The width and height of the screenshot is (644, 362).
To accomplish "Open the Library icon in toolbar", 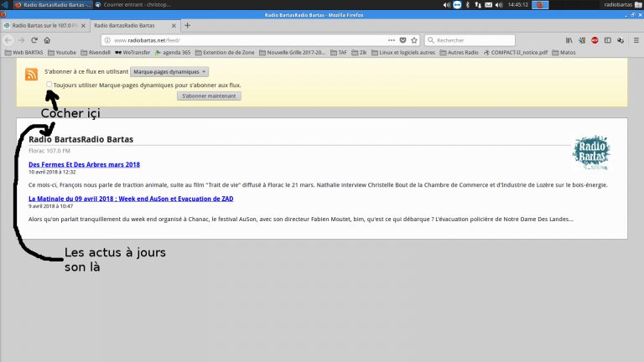I will click(569, 40).
